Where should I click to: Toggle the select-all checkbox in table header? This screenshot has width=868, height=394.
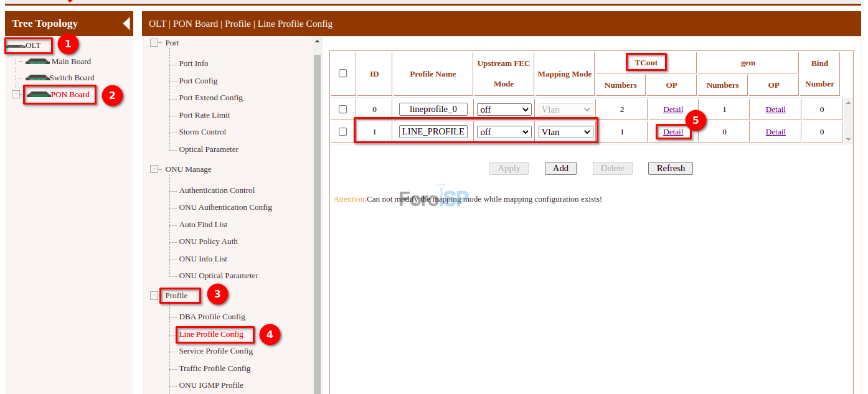coord(342,73)
